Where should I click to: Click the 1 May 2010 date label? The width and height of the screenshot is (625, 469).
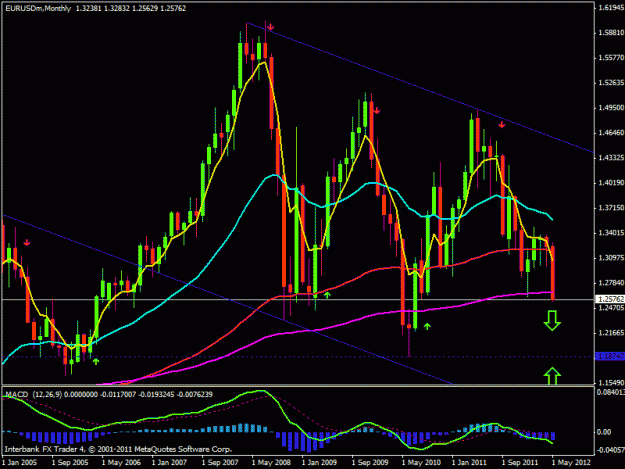tap(421, 462)
